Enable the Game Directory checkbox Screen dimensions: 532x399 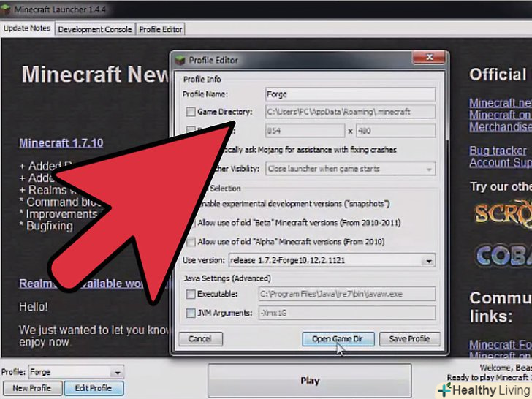191,112
